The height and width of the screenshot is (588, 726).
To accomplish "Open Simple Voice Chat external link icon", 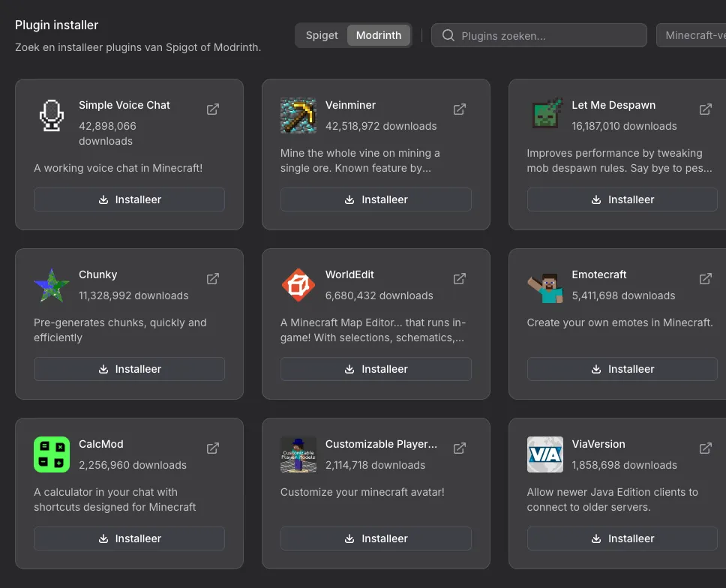I will coord(213,109).
